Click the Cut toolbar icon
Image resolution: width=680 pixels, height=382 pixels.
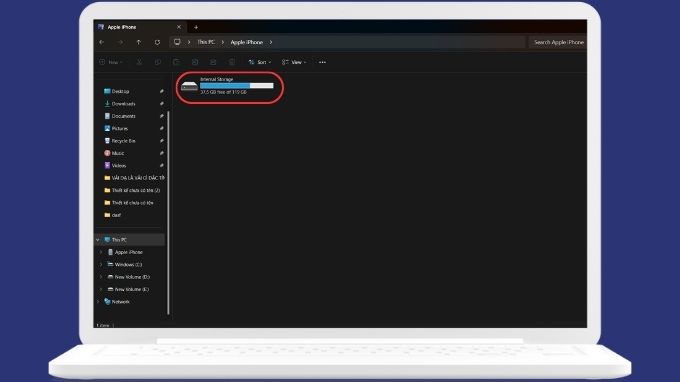[x=139, y=62]
